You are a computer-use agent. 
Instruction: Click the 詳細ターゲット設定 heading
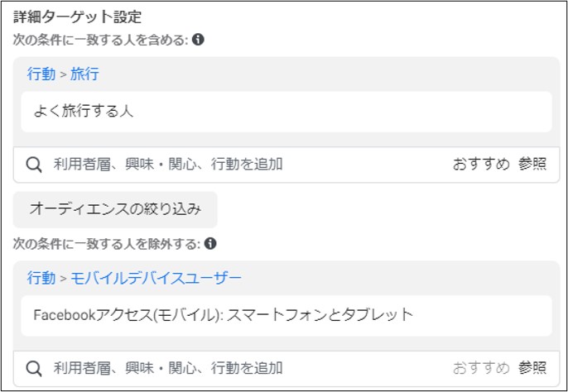coord(77,17)
